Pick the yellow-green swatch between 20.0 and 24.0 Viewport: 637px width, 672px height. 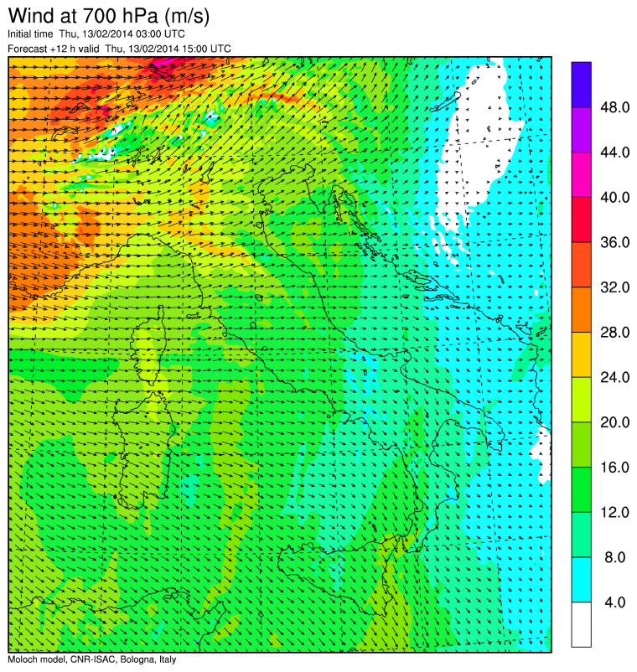click(582, 400)
